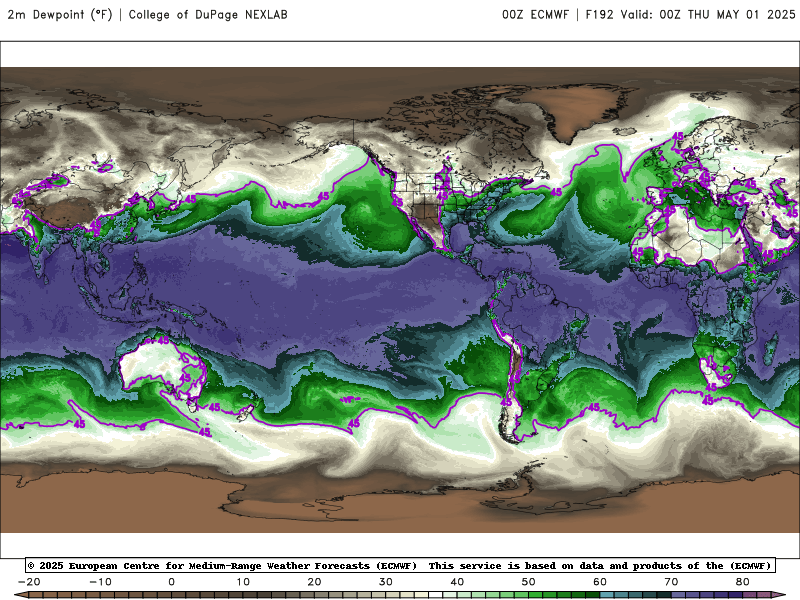Click the dewpoint color bar legend strip
Image resolution: width=800 pixels, height=600 pixels.
tap(400, 595)
